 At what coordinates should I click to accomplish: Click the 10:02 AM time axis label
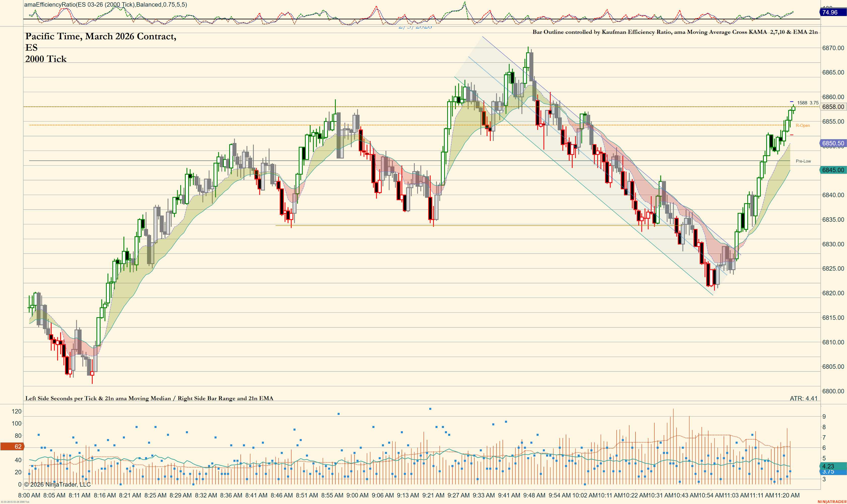click(x=585, y=495)
